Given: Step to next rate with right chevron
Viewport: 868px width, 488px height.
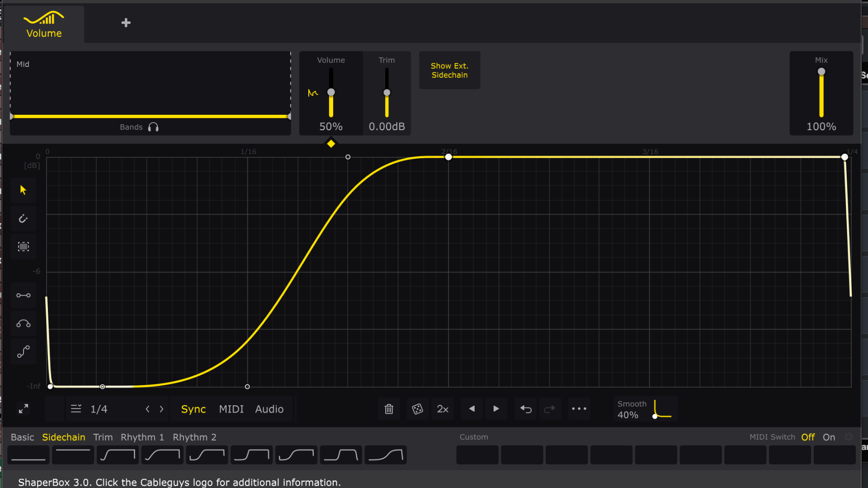Looking at the screenshot, I should click(x=161, y=409).
